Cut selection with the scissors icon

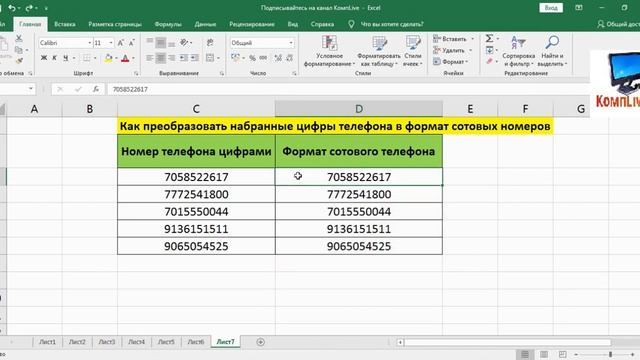19,38
